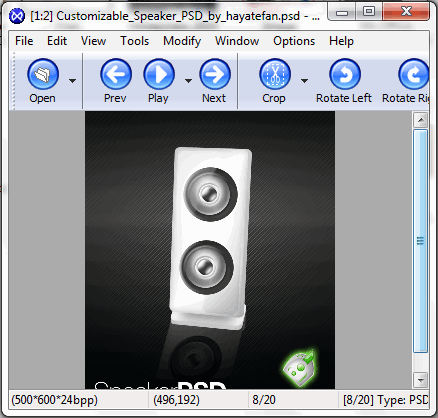Open the Window menu

point(237,41)
